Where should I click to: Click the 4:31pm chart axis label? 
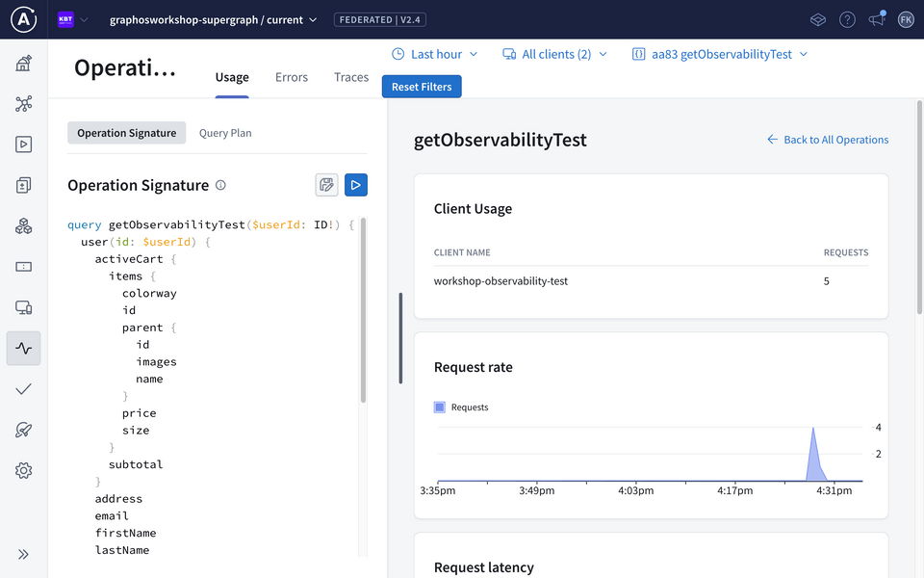point(834,490)
